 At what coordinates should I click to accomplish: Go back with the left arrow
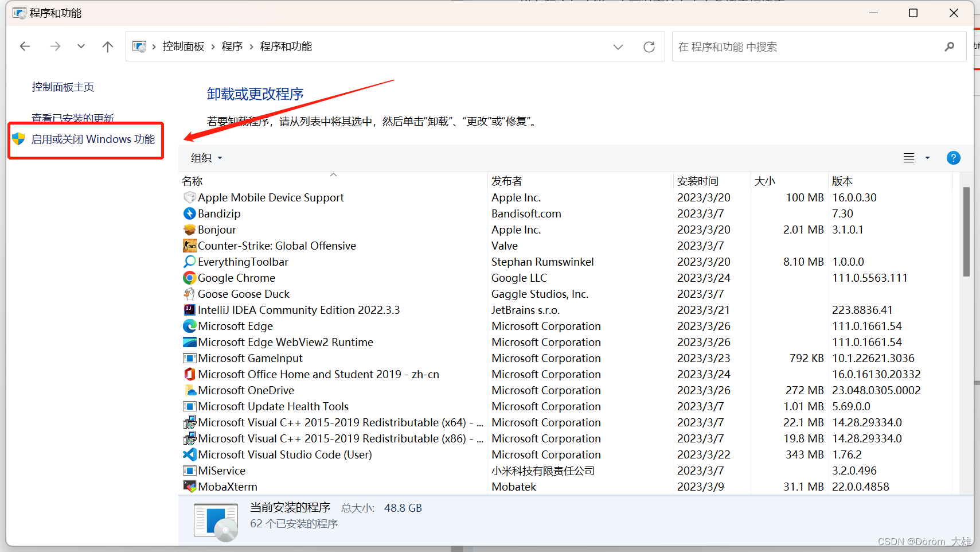point(25,46)
